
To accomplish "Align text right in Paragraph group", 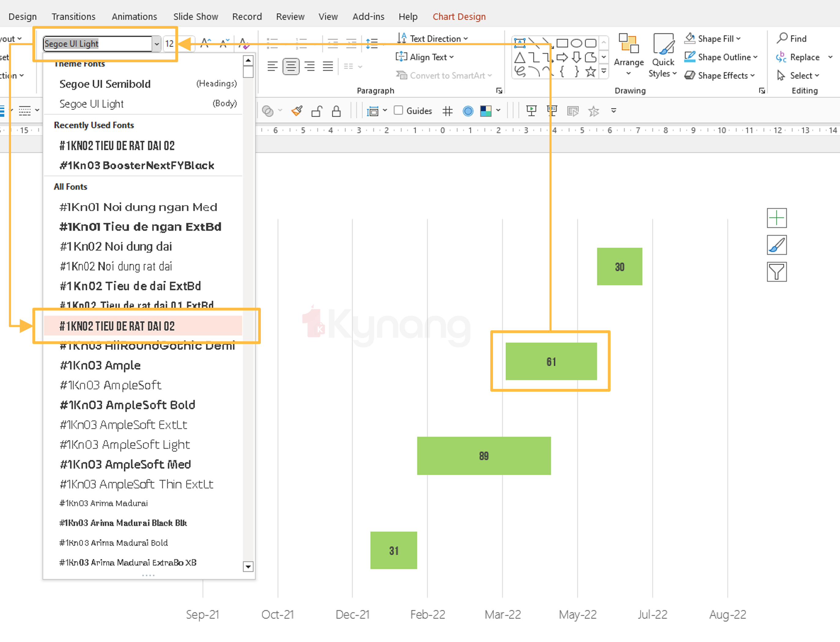I will pyautogui.click(x=309, y=67).
